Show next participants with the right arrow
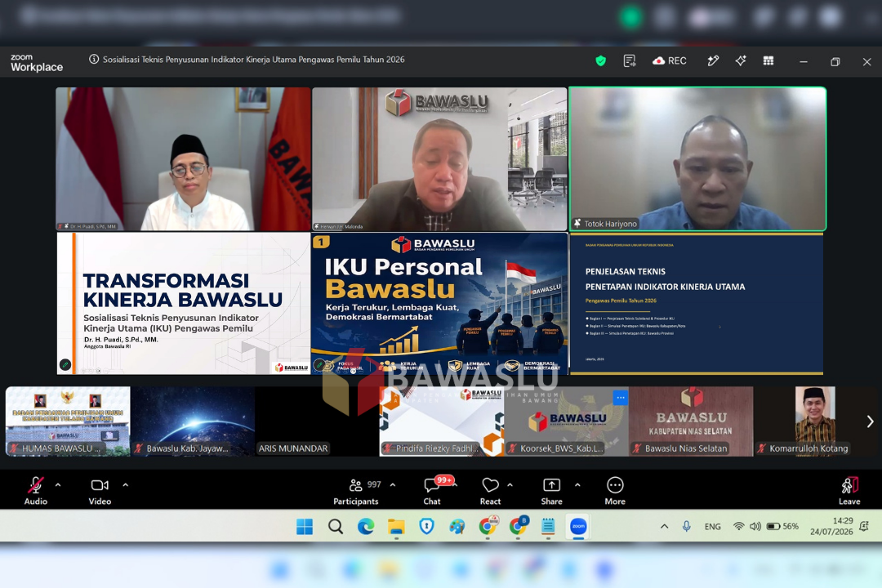 870,421
